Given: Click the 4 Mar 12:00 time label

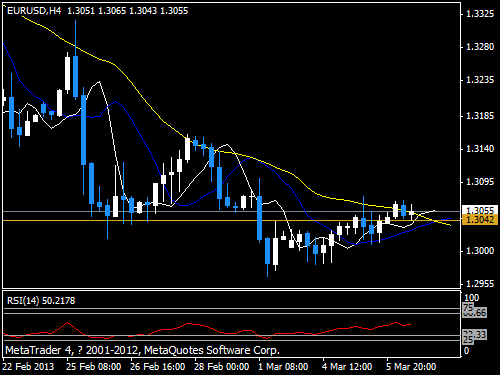Looking at the screenshot, I should point(347,367).
